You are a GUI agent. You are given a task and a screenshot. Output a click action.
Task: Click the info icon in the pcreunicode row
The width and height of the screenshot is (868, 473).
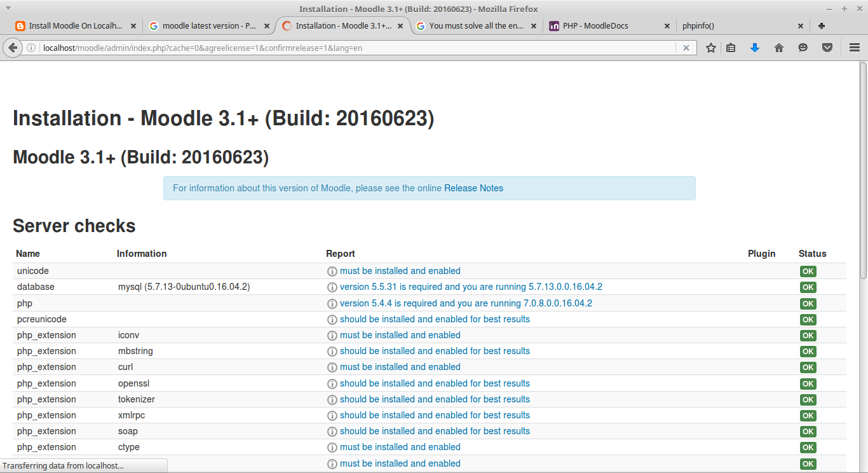(332, 320)
